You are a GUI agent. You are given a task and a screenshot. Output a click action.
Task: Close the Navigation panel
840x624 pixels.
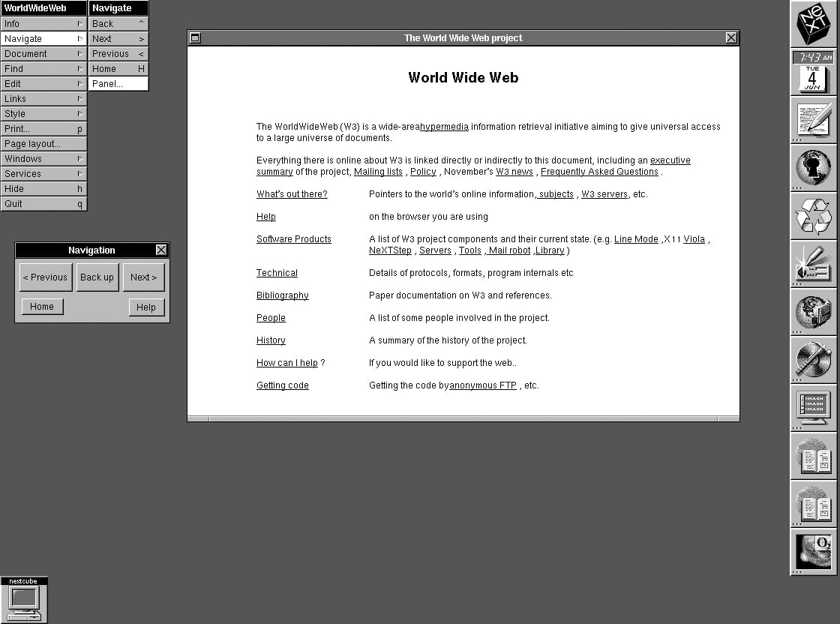click(160, 250)
